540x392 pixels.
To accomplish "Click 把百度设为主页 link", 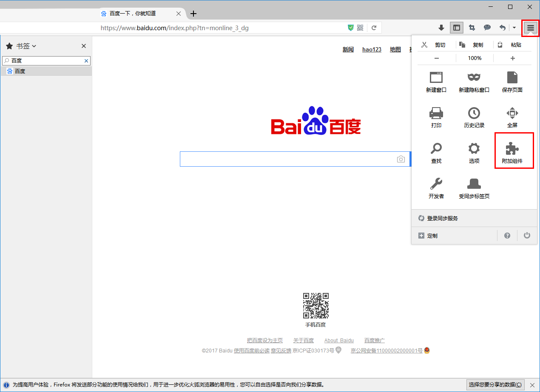I will coord(265,341).
